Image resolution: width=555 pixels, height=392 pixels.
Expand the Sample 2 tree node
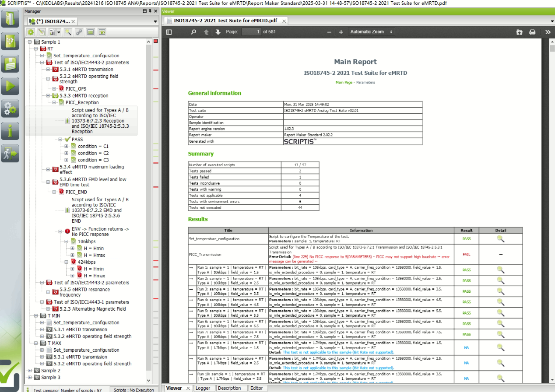30,371
